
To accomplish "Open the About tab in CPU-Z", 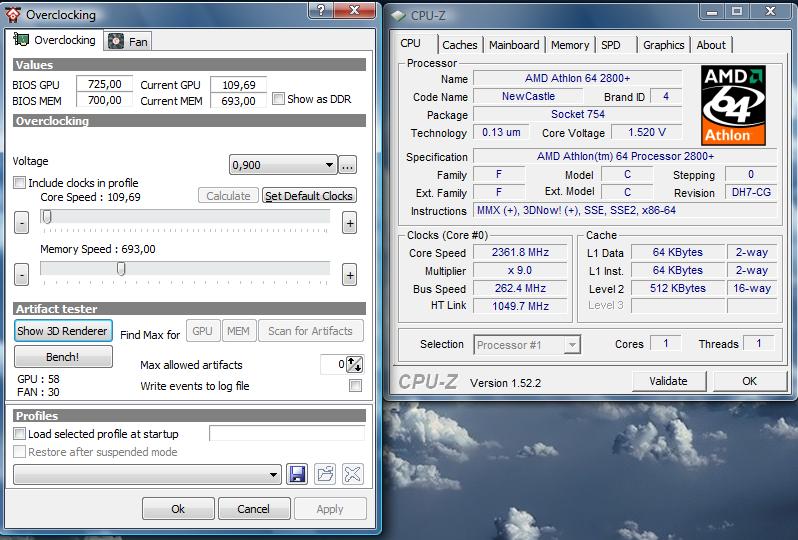I will (x=711, y=45).
